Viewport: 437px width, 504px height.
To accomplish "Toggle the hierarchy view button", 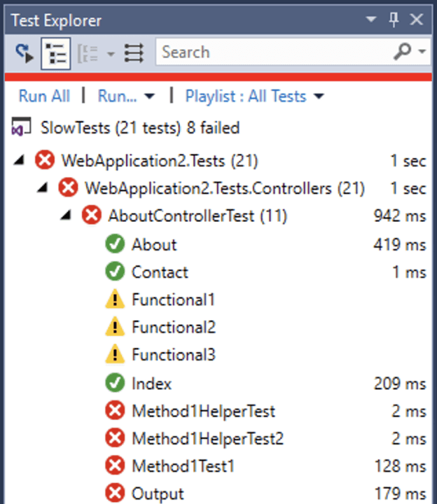I will [x=56, y=52].
